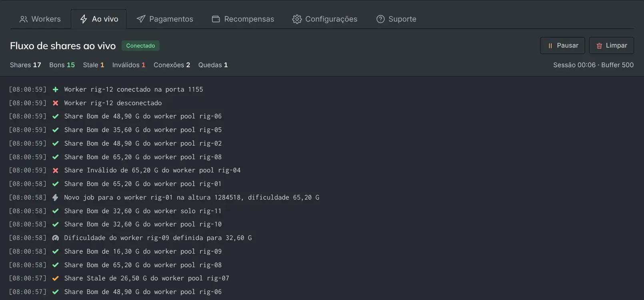
Task: Select the Novo job para o worker rig-01 line
Action: tap(192, 198)
